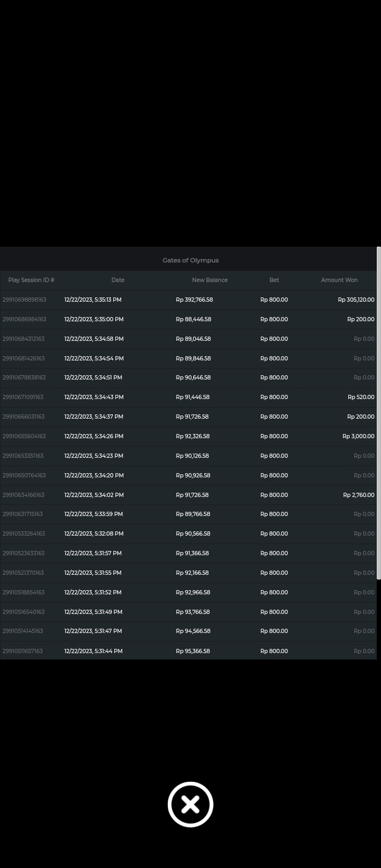Click the Bet column header
The height and width of the screenshot is (868, 381).
(x=274, y=280)
